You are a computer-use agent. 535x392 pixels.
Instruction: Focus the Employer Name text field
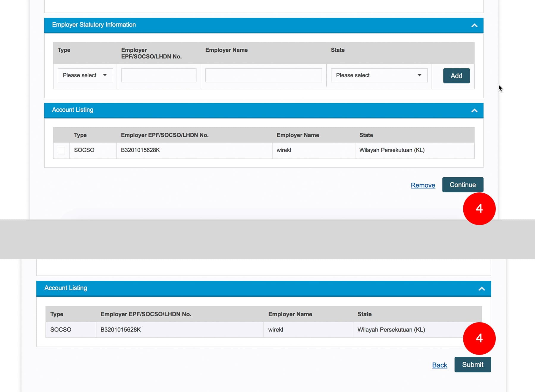click(263, 75)
